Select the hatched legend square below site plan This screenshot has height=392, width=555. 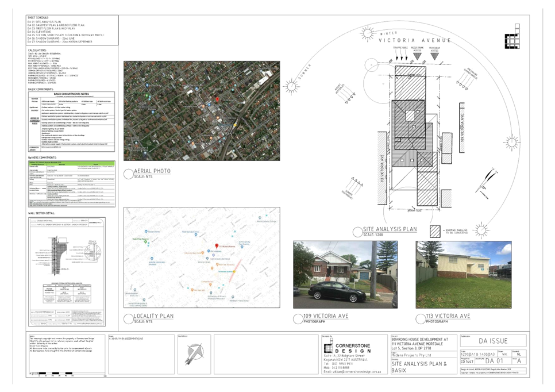[x=435, y=231]
